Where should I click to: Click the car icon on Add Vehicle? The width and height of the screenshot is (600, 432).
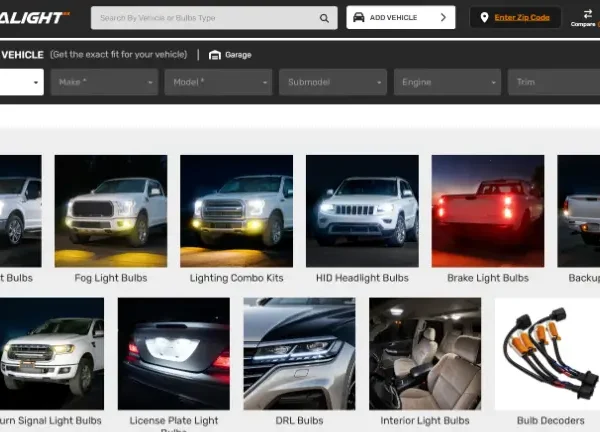pos(359,17)
